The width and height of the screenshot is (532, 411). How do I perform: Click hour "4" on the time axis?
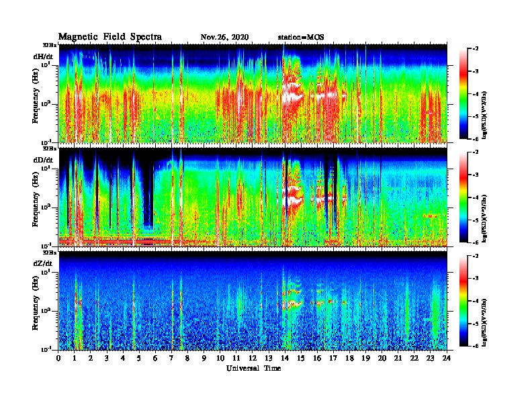pos(123,358)
